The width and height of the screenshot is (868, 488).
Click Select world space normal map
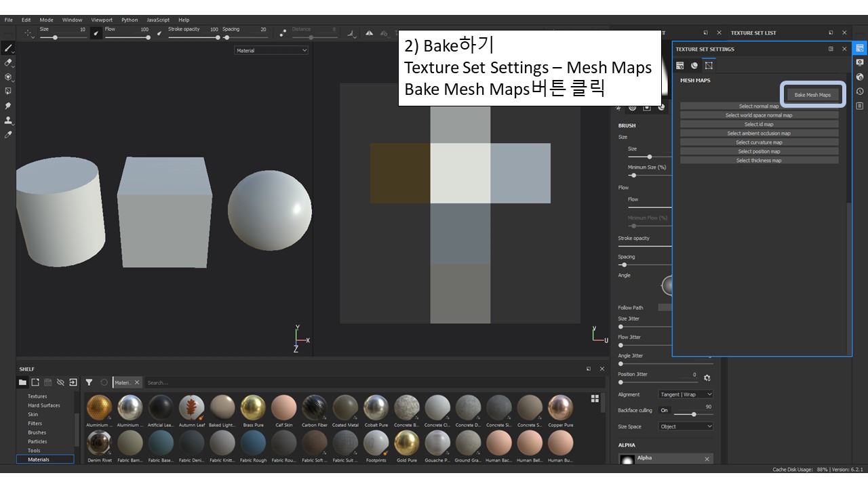point(759,115)
